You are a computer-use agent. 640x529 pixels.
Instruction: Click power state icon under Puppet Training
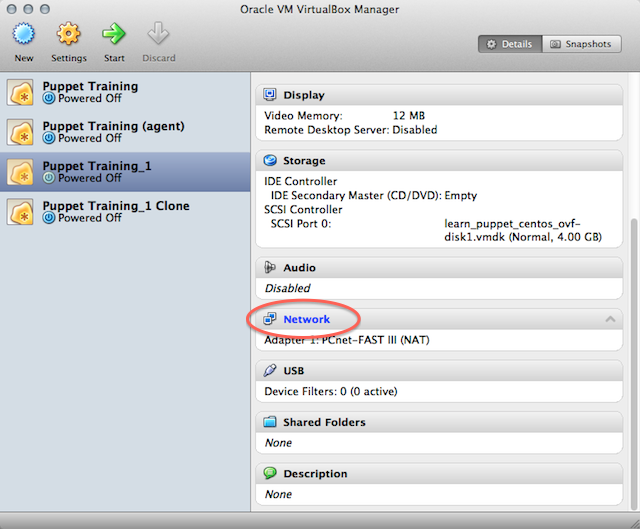click(49, 98)
